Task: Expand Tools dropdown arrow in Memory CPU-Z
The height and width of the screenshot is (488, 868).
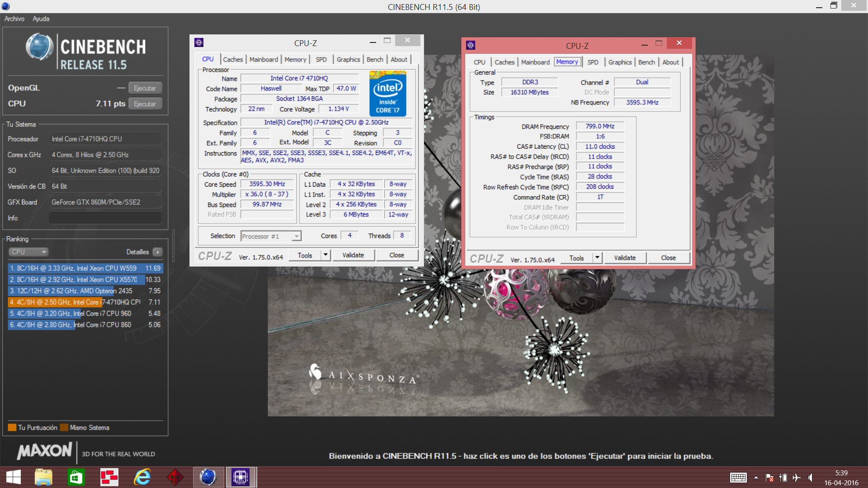Action: [x=597, y=258]
